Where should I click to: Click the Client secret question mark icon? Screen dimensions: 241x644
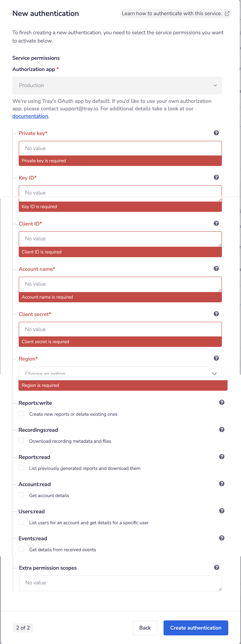point(216,314)
